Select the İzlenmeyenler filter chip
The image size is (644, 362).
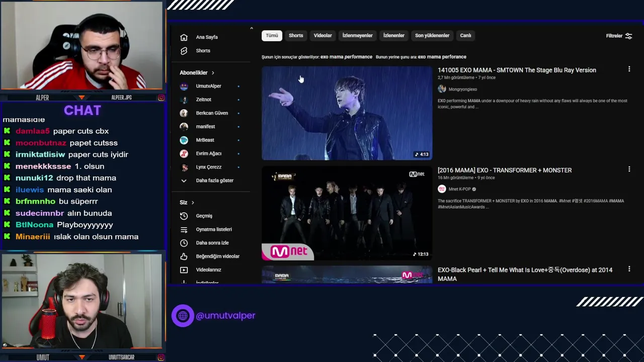point(357,36)
